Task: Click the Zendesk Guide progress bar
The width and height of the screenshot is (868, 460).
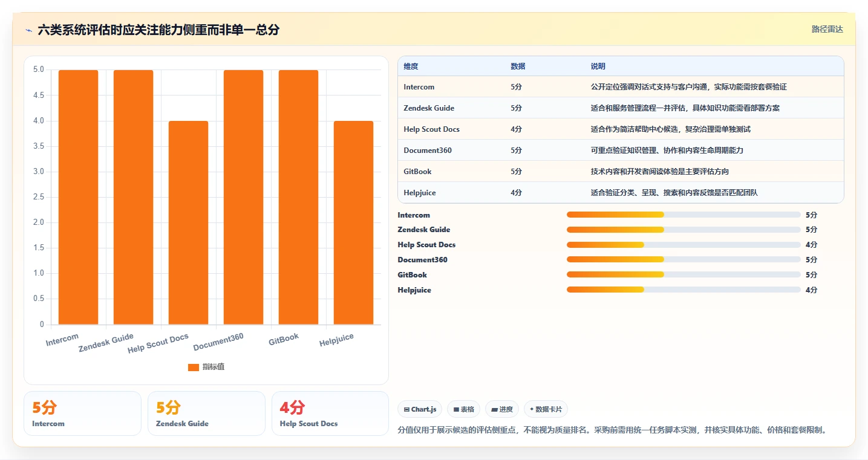Action: click(684, 230)
